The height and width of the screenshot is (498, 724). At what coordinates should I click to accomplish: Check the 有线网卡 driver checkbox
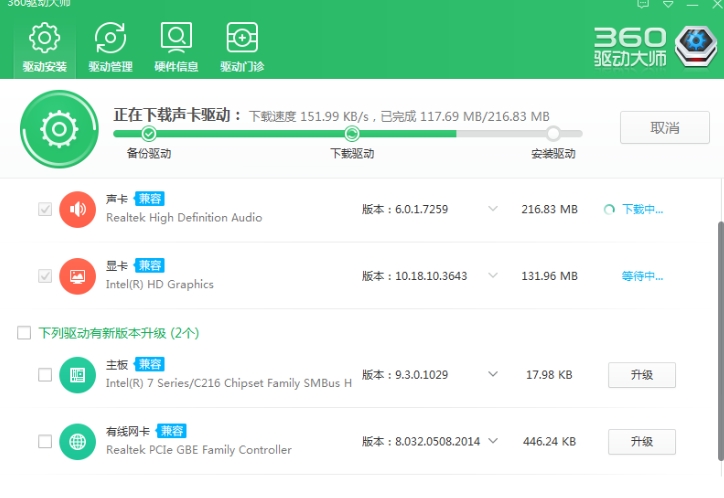[x=45, y=442]
